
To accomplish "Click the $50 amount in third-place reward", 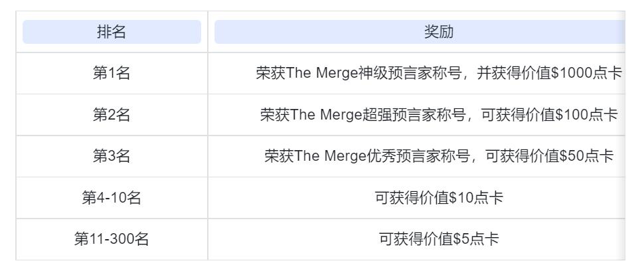I will 576,156.
